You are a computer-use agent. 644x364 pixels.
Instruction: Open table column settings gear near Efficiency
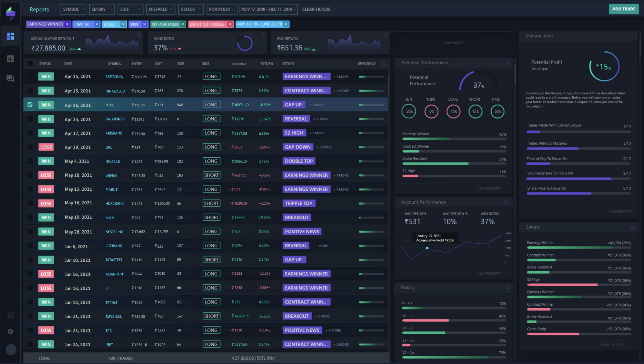point(383,64)
